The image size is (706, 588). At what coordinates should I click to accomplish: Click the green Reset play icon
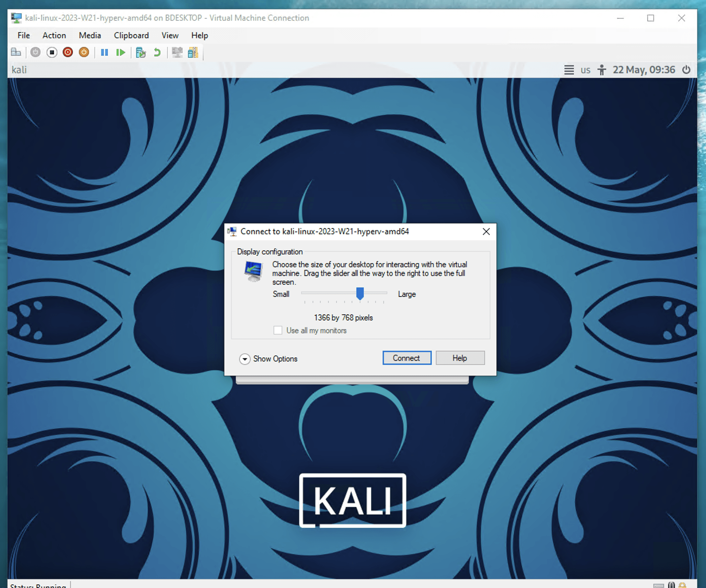[121, 52]
